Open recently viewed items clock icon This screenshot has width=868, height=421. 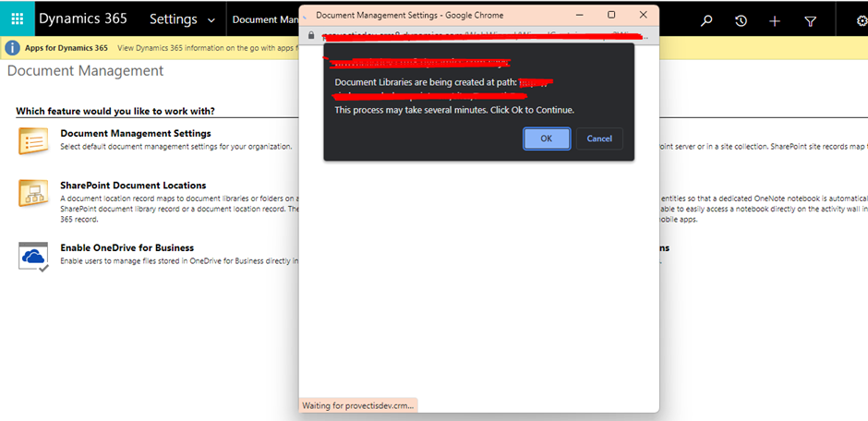[741, 21]
